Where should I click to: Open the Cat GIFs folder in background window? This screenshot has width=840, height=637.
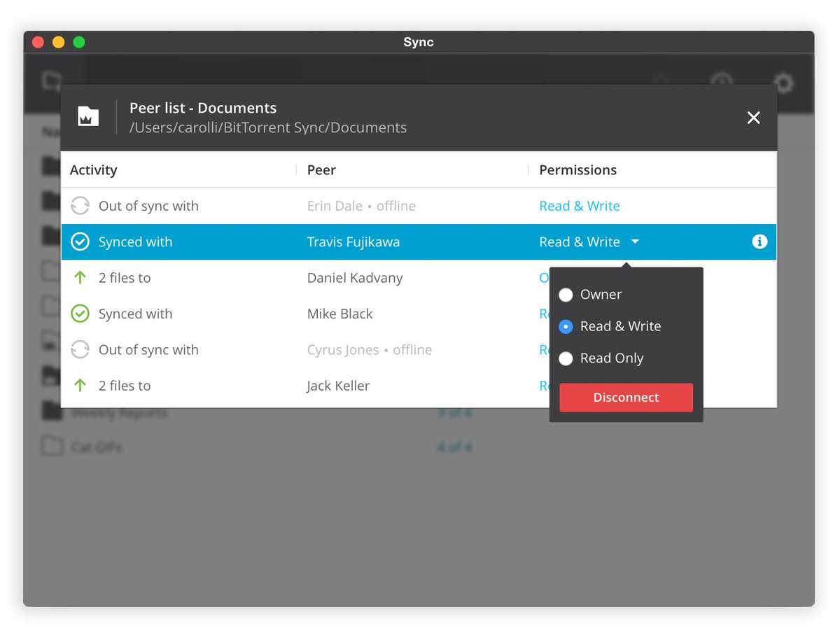coord(97,447)
